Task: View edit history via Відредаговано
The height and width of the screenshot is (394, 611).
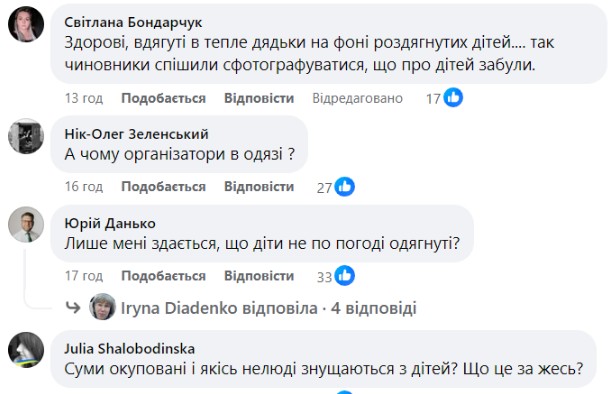Action: (357, 98)
